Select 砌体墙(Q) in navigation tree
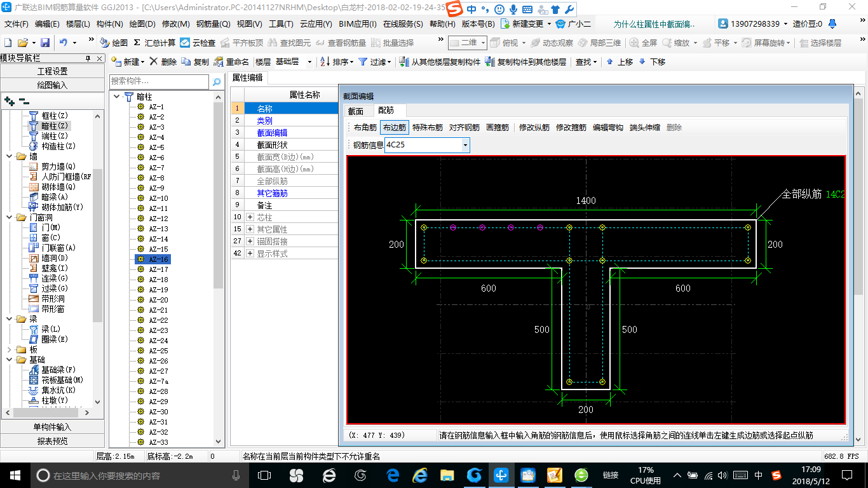868x488 pixels. coord(58,187)
